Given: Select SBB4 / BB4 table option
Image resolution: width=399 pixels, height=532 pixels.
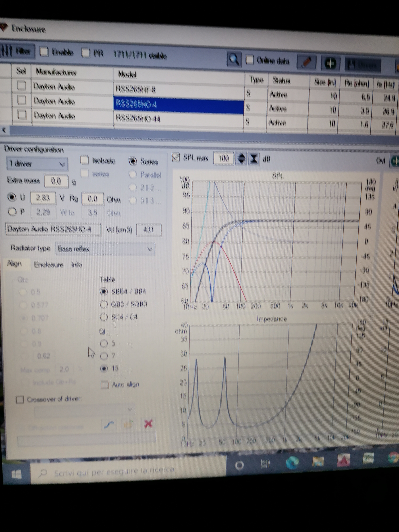Looking at the screenshot, I should [x=104, y=292].
